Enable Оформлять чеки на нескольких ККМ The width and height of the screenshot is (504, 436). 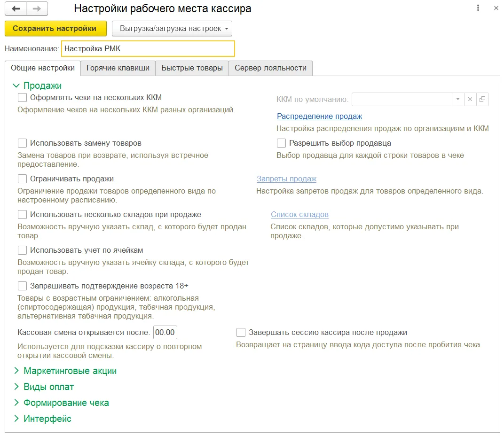[x=22, y=97]
